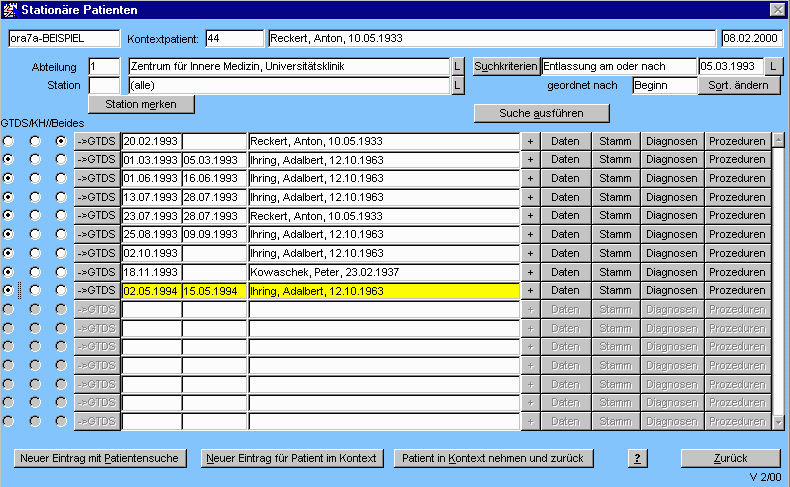Click the Station merken button
Viewport: 790px width, 487px height.
pyautogui.click(x=141, y=104)
